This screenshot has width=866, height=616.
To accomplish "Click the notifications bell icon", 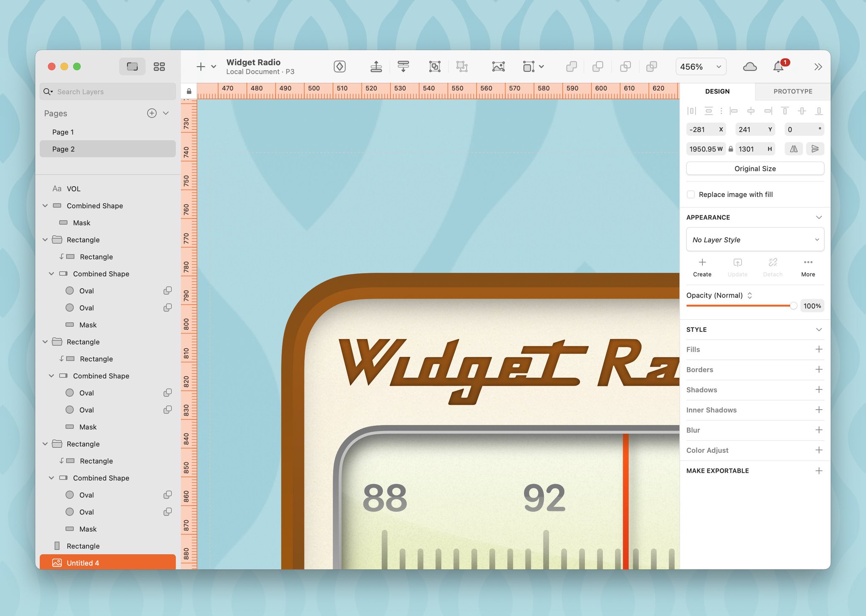I will 778,66.
